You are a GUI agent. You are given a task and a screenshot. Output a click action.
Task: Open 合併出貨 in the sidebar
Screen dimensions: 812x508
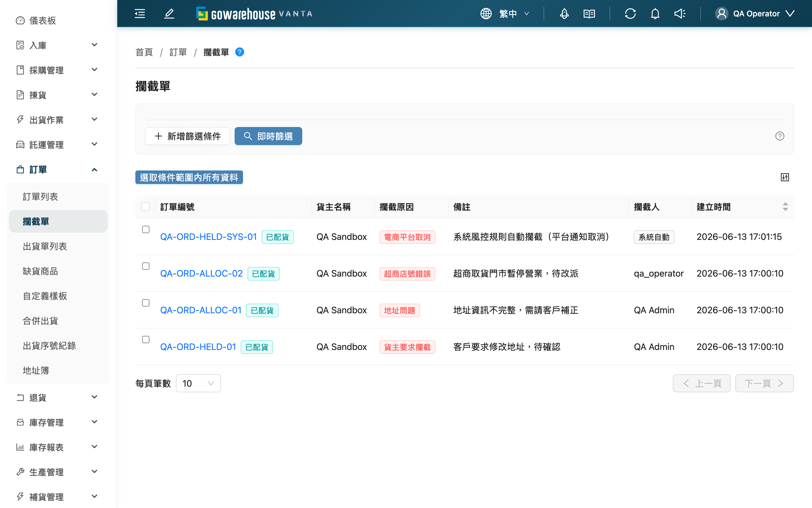coord(58,321)
